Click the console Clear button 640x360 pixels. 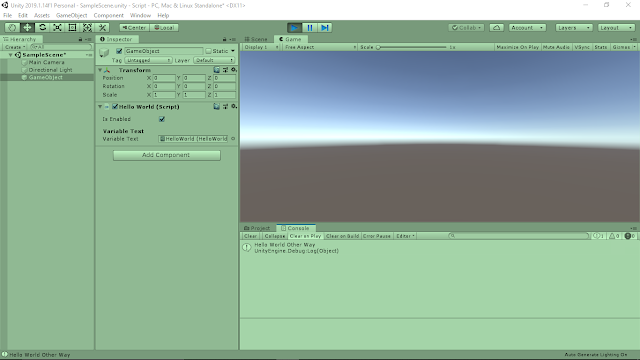(250, 236)
